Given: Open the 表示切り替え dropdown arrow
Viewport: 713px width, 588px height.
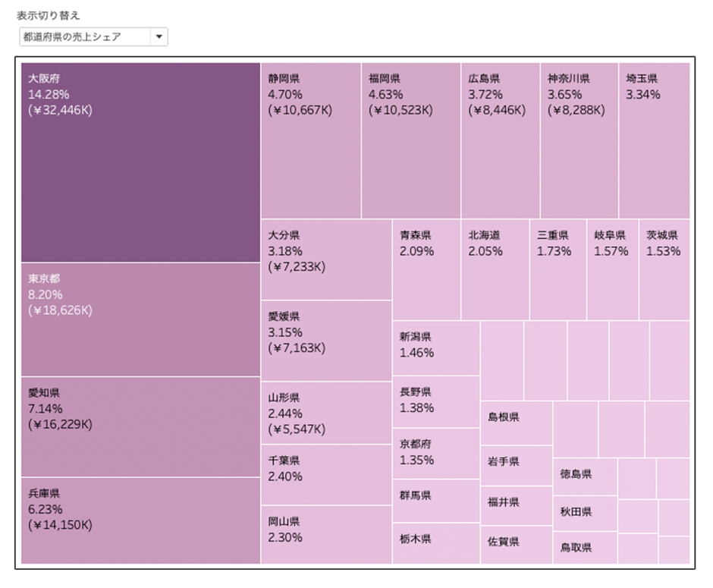Looking at the screenshot, I should coord(159,37).
